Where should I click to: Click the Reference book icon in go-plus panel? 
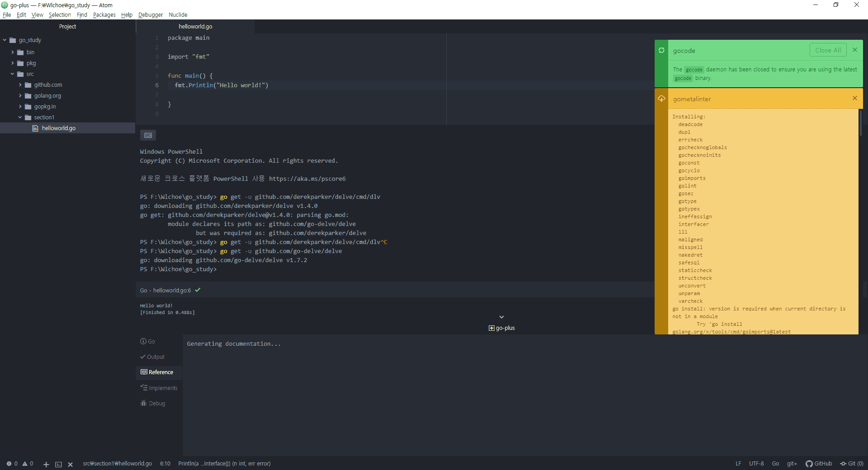pos(144,372)
